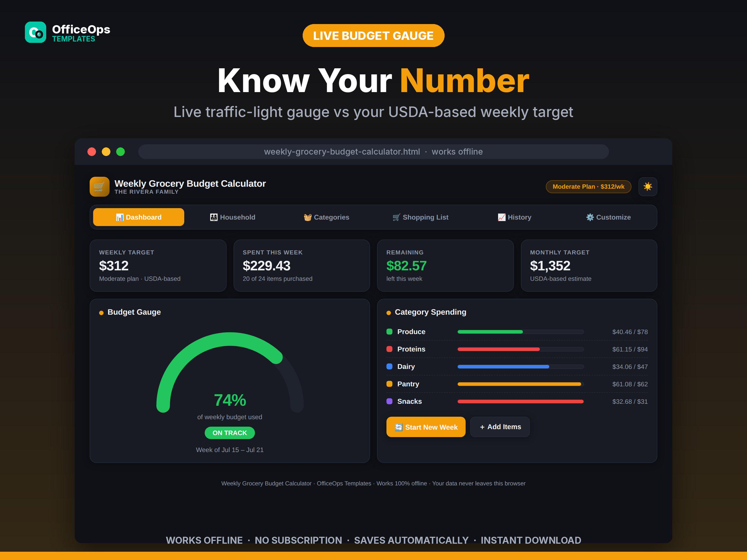Click the browser address bar
Screen dimensions: 747x560
pos(373,152)
